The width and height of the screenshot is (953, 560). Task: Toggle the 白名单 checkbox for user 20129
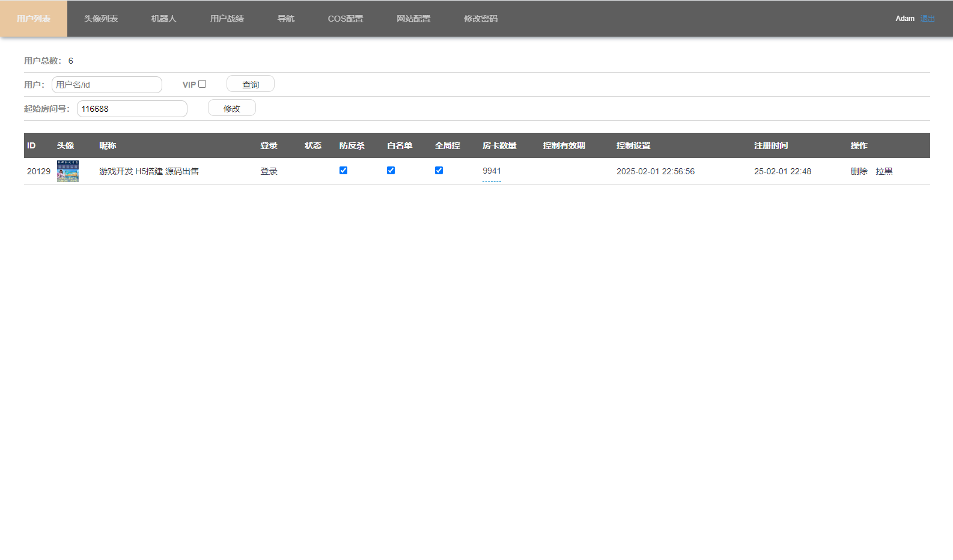coord(391,171)
